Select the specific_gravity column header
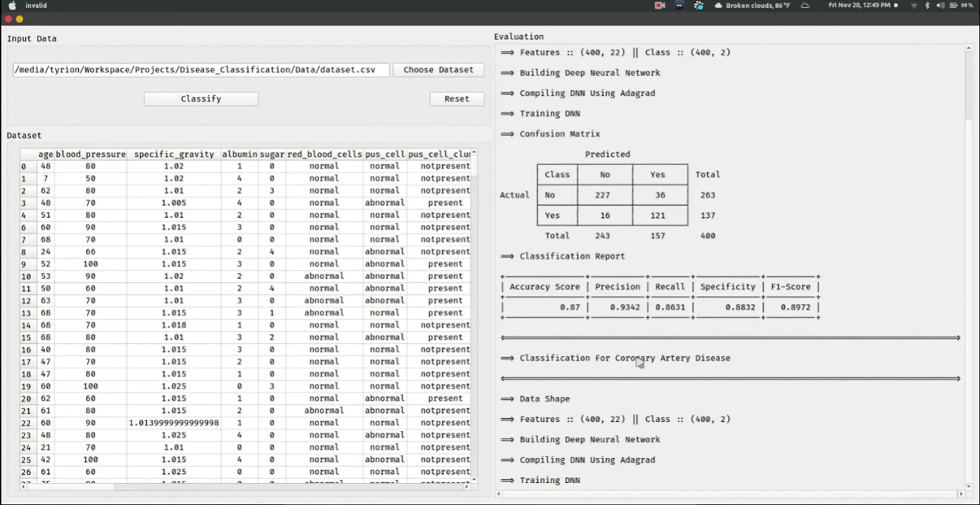Viewport: 980px width, 505px height. coord(174,154)
